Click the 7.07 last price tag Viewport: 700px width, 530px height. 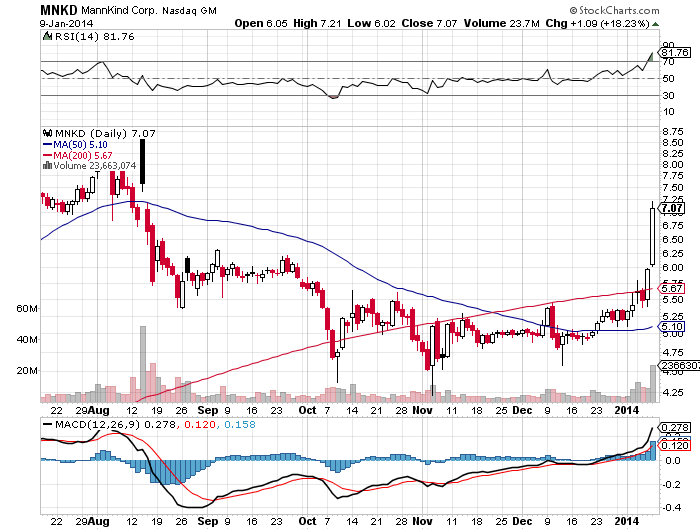tap(672, 208)
